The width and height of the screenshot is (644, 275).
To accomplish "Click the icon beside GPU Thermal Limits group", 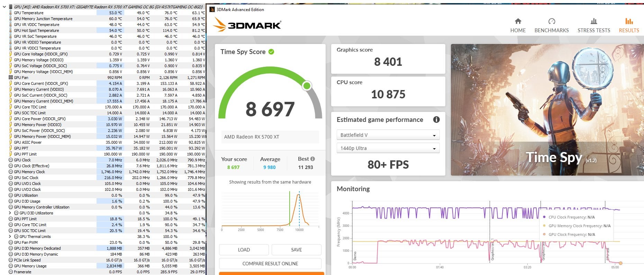I will click(x=16, y=237).
